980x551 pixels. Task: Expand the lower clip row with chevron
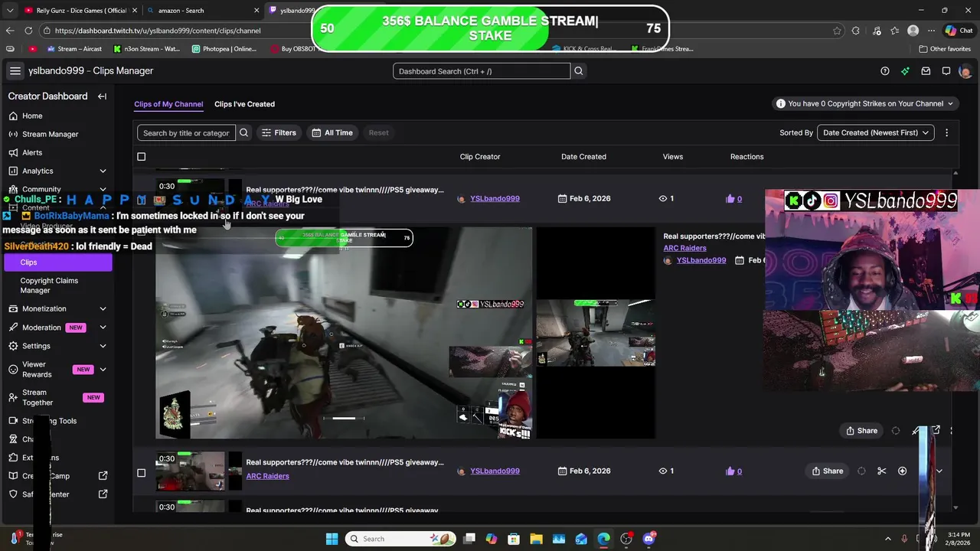click(x=939, y=471)
